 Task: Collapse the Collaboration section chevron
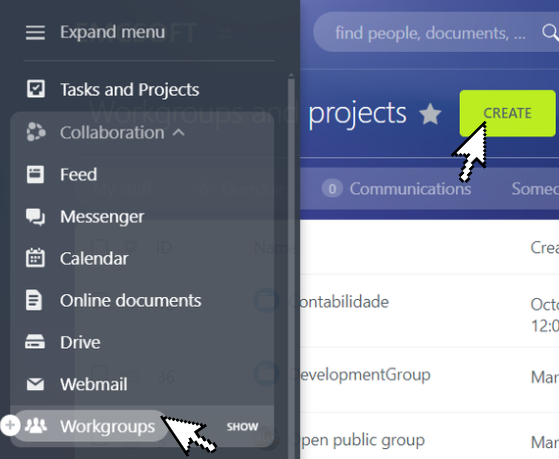click(x=179, y=133)
